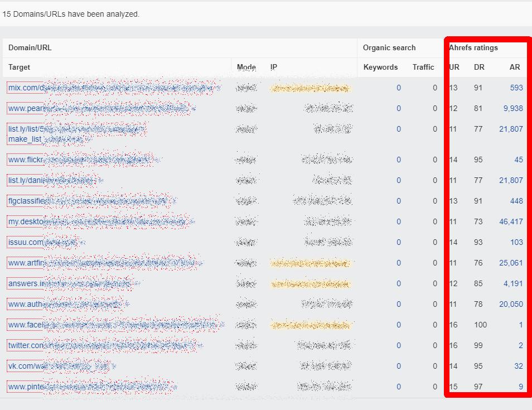Open the list.ly/list make_list target link
532x410 pixels.
click(77, 134)
